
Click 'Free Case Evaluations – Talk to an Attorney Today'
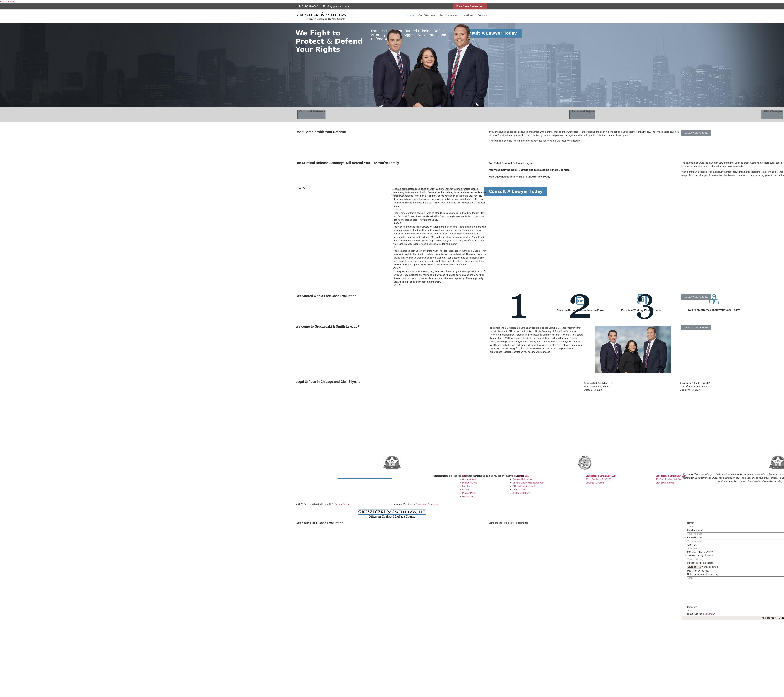[519, 177]
